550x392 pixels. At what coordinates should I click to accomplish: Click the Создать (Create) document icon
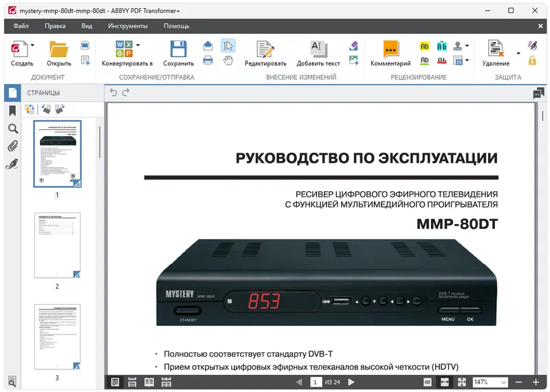pyautogui.click(x=19, y=50)
